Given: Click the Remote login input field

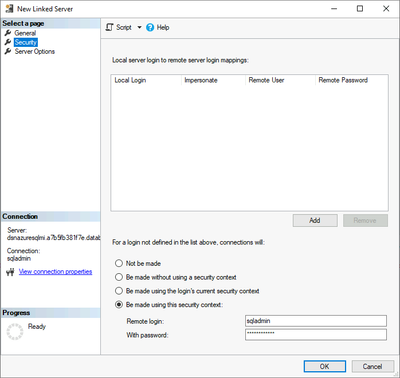Looking at the screenshot, I should 316,321.
